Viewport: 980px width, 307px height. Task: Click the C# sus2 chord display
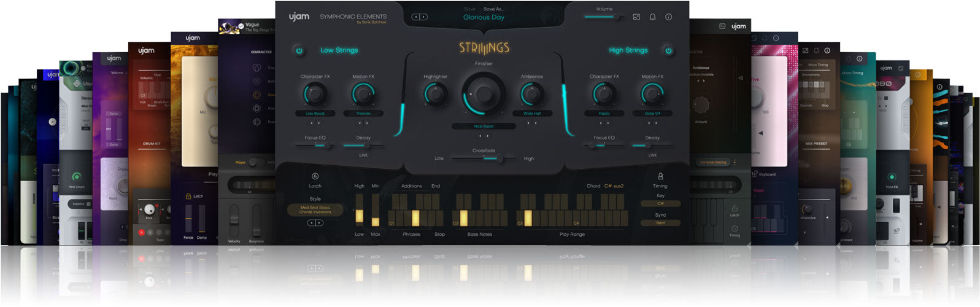pyautogui.click(x=614, y=186)
